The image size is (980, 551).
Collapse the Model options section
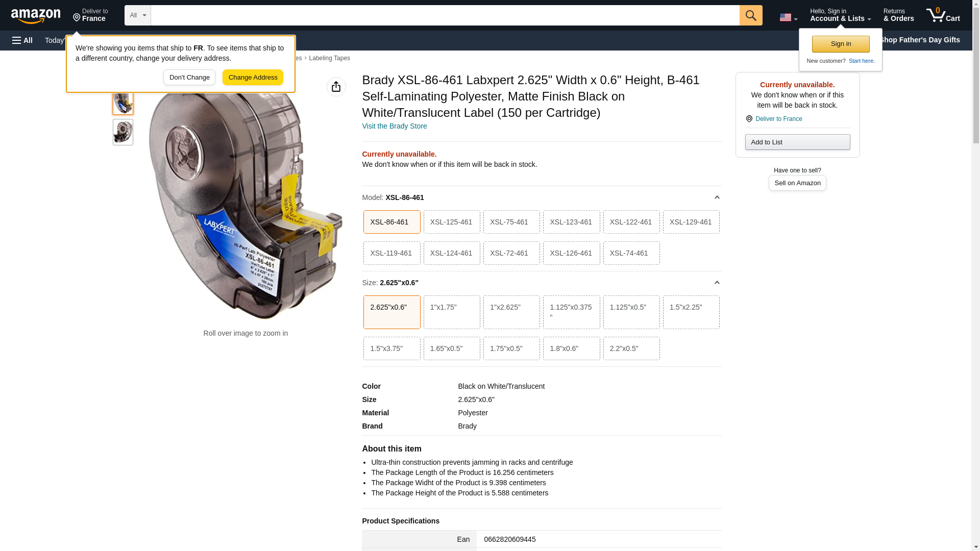(717, 197)
